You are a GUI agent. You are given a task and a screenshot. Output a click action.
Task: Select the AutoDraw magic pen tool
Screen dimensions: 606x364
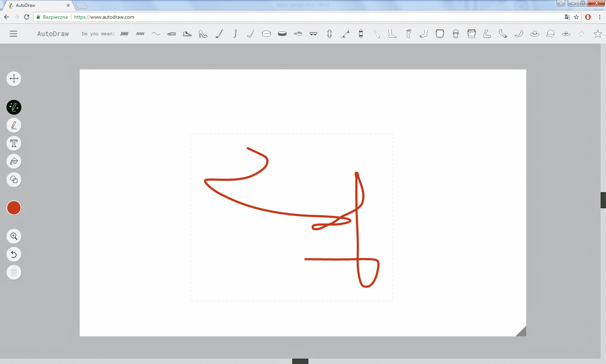14,107
